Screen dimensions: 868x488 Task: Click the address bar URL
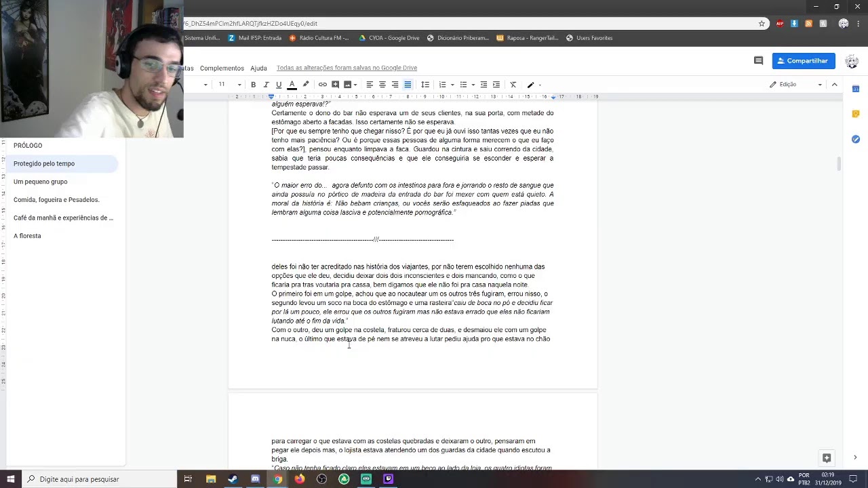(x=250, y=23)
